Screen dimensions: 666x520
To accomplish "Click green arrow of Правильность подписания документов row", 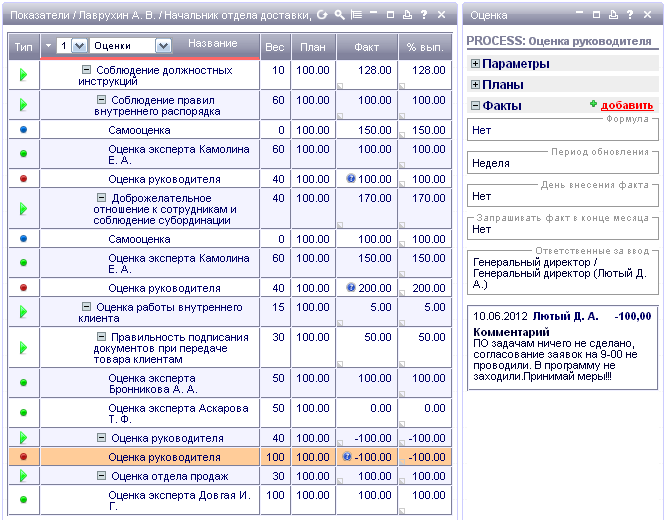I will (x=23, y=348).
